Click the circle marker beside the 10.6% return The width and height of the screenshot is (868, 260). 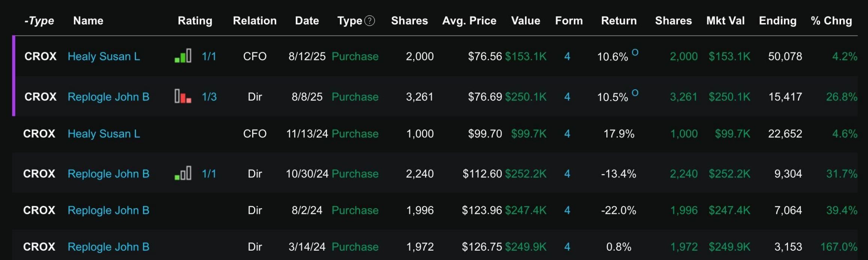(635, 52)
